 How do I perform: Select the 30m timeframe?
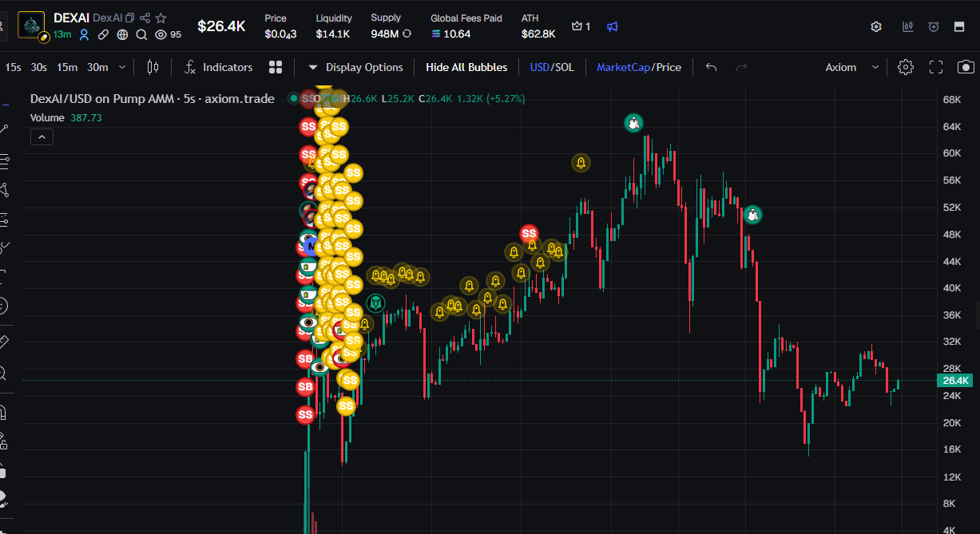coord(97,67)
